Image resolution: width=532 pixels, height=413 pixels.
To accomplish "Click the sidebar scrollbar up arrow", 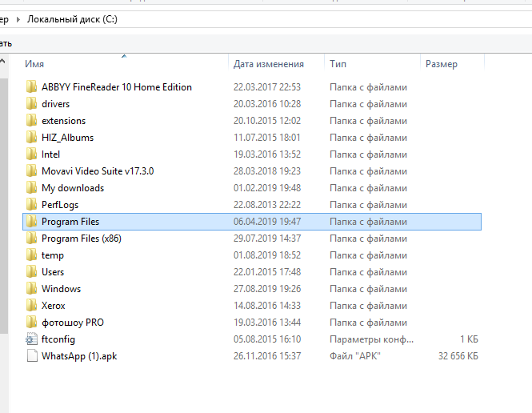I will tap(2, 62).
